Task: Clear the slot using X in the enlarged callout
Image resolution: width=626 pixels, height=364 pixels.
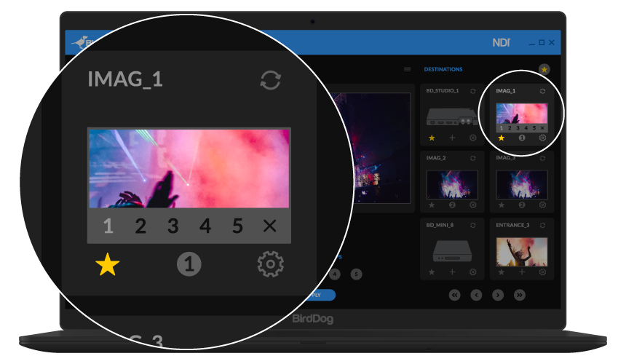Action: tap(270, 226)
